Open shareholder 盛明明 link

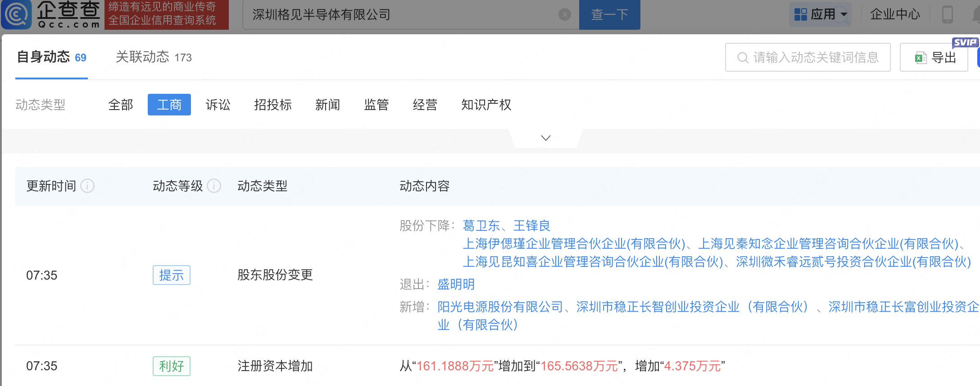tap(456, 285)
